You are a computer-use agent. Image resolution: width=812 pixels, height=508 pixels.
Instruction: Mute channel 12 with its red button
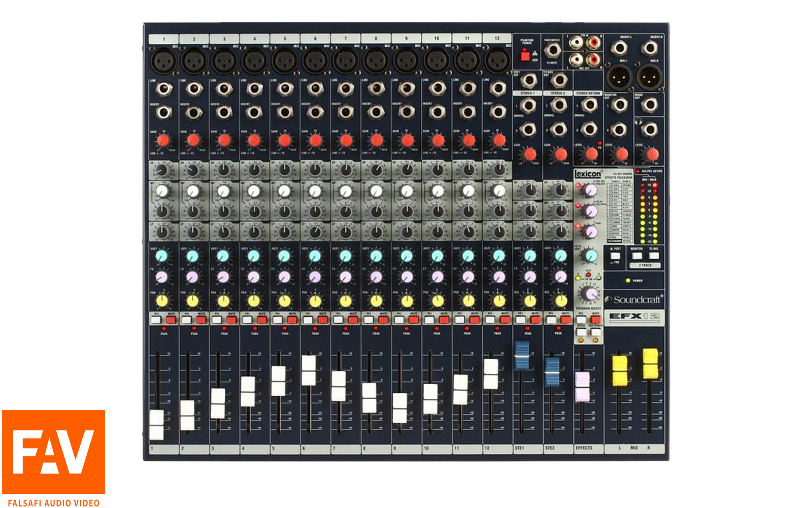[x=504, y=320]
